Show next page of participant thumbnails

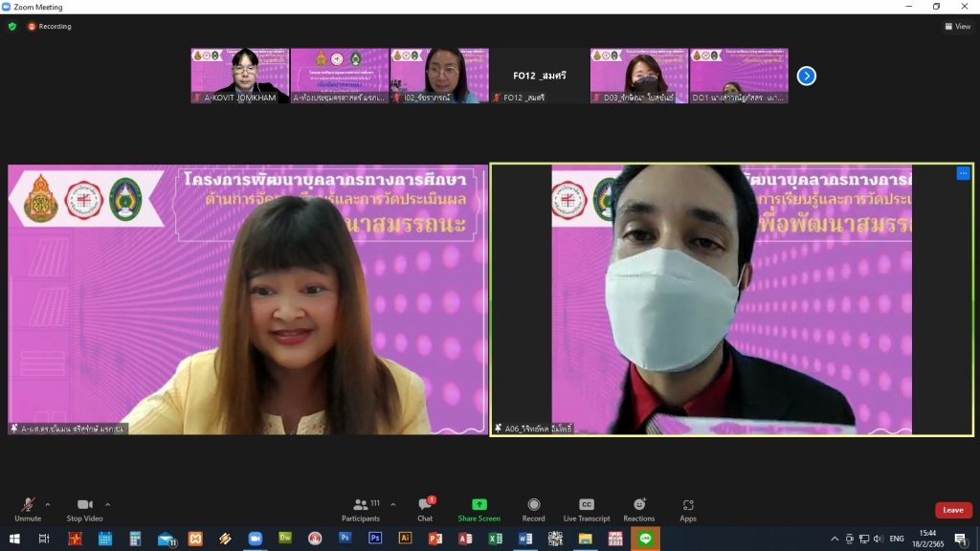click(x=806, y=76)
